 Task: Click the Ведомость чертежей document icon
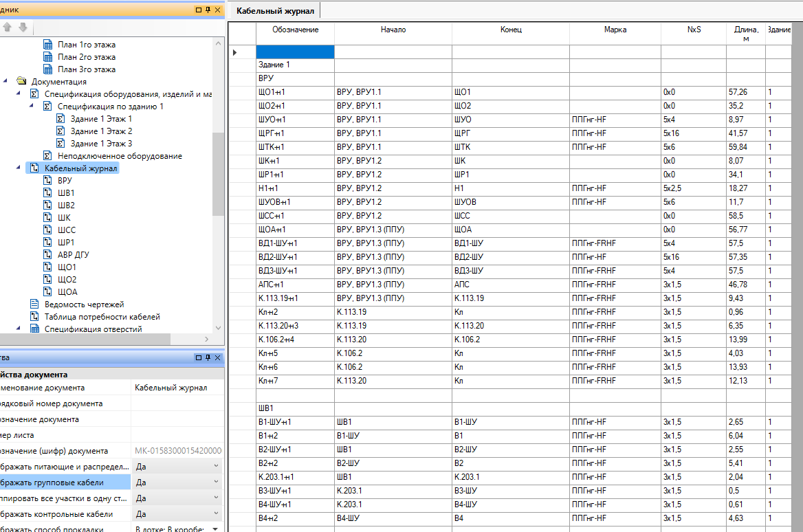click(35, 304)
